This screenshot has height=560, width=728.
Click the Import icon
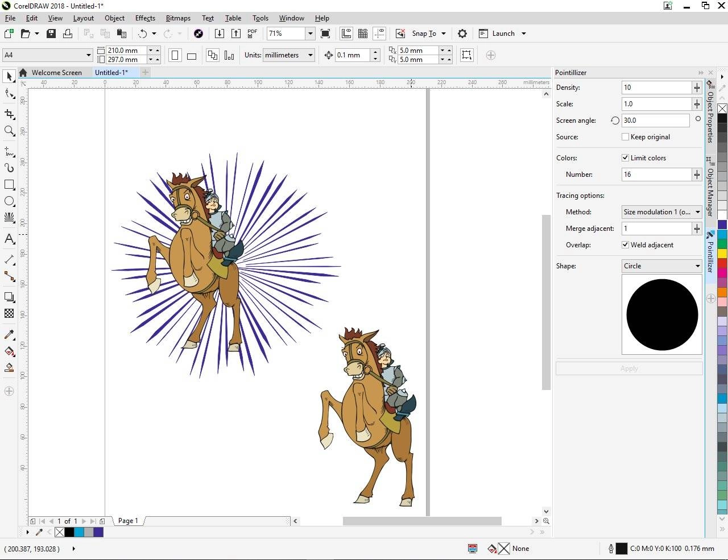220,34
